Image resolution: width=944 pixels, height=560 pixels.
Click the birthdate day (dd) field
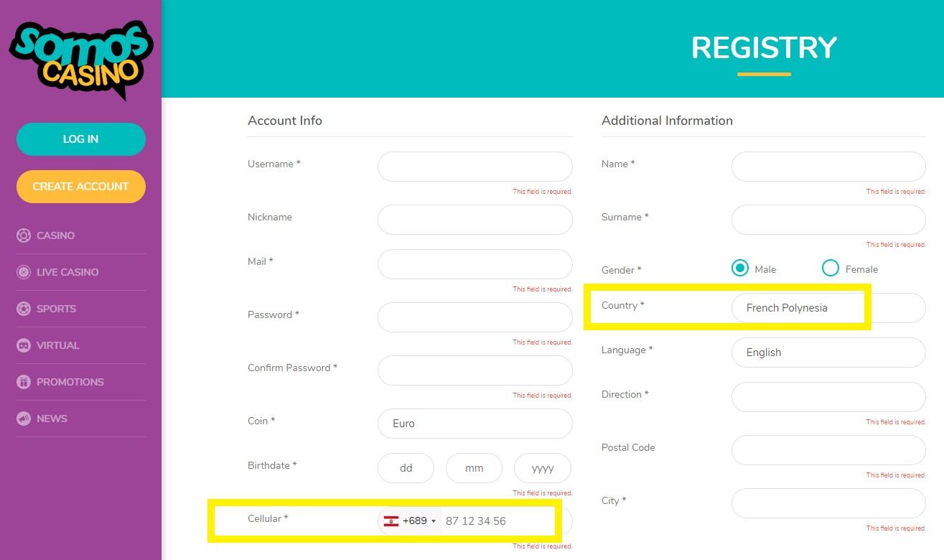pyautogui.click(x=406, y=468)
